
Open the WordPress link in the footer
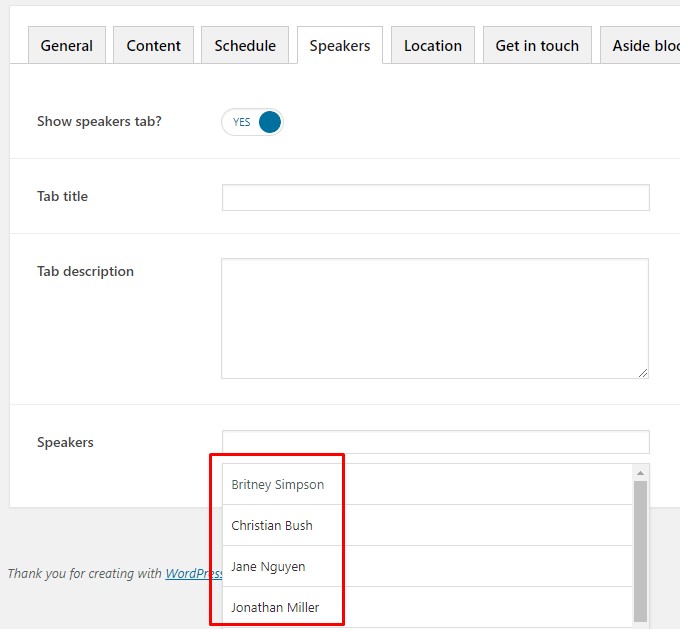193,574
